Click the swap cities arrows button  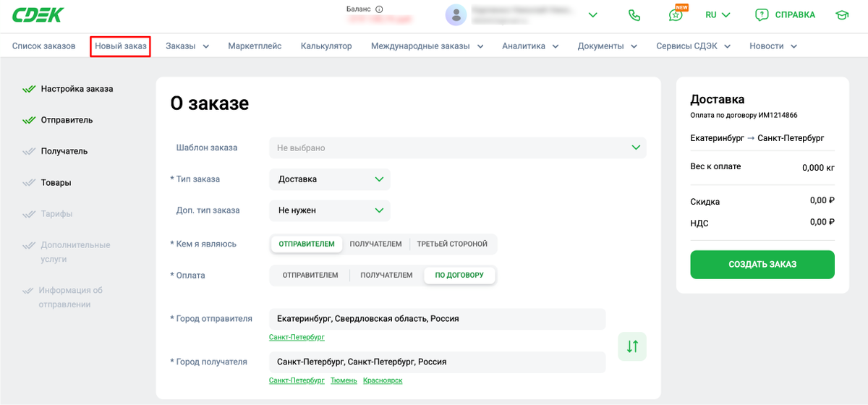(632, 346)
